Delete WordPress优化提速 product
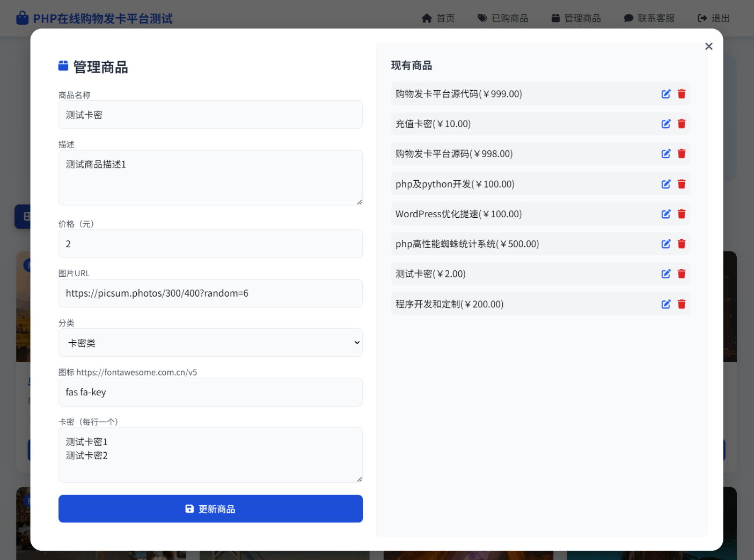 (682, 214)
